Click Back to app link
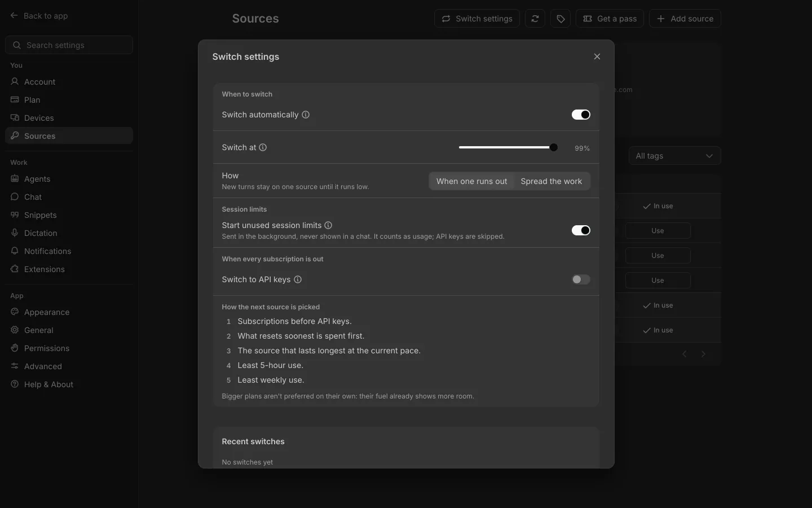 pos(39,16)
